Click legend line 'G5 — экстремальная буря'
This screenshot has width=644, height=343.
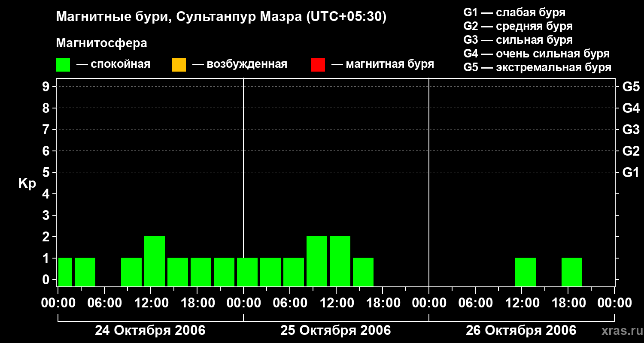[x=538, y=67]
